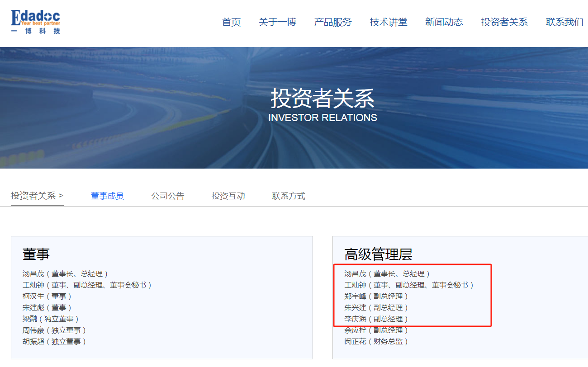Click 闵正花 (财务总监) entry

(x=376, y=342)
